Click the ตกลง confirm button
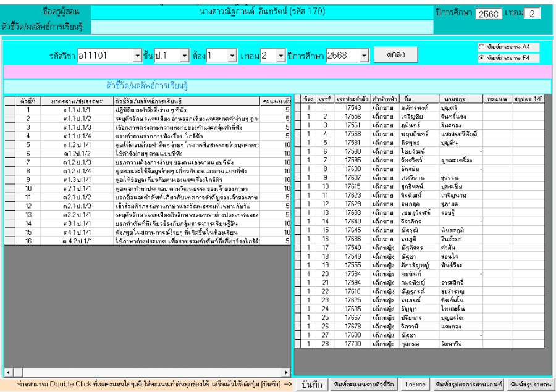Image resolution: width=556 pixels, height=392 pixels. click(395, 55)
